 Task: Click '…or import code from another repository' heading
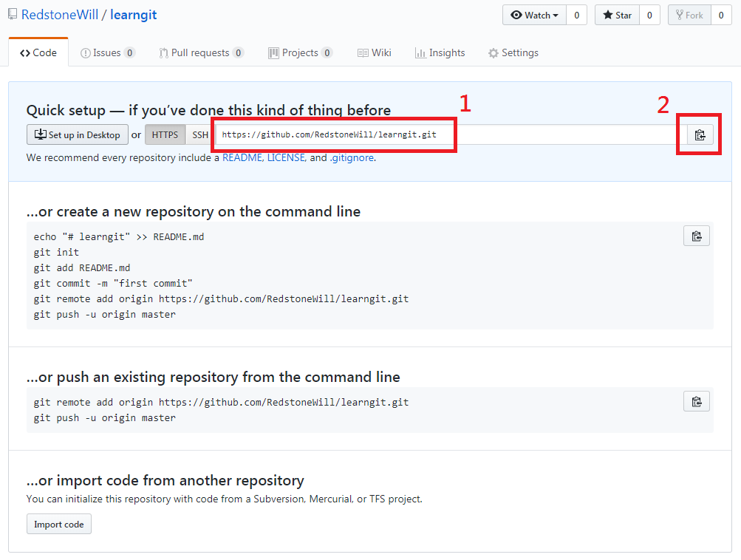(165, 480)
